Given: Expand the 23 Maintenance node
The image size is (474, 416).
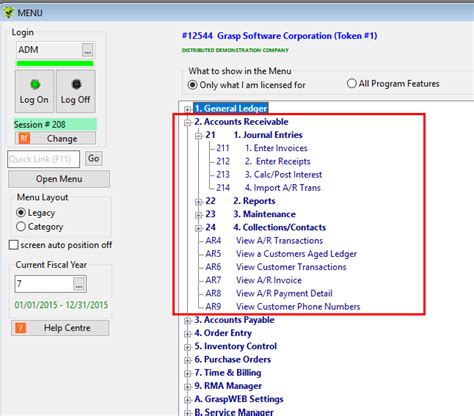Looking at the screenshot, I should point(199,215).
